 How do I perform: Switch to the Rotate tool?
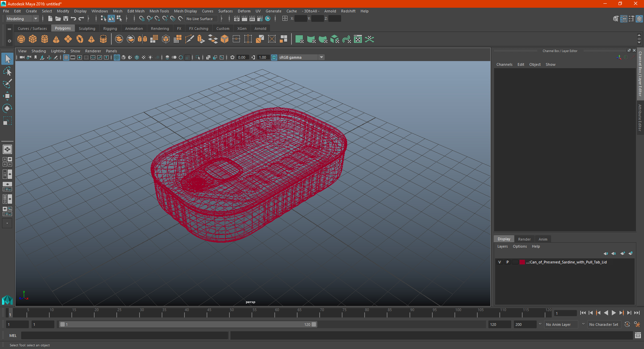tap(7, 108)
